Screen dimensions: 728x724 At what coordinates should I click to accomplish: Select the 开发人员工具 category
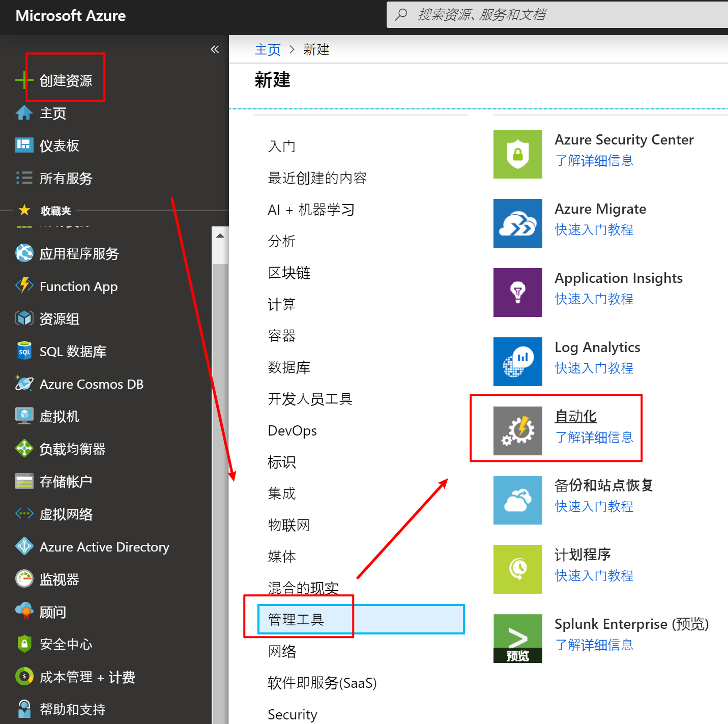[310, 399]
